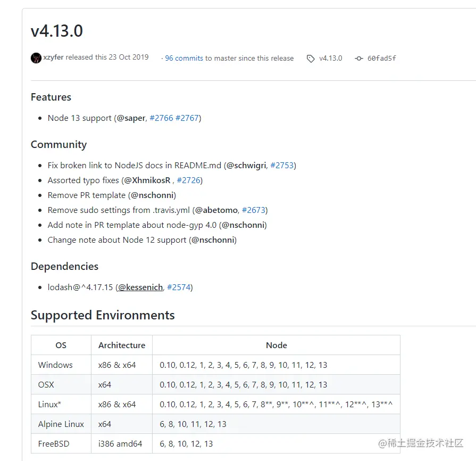Click the Alpine Linux row x64 cell

pos(122,424)
